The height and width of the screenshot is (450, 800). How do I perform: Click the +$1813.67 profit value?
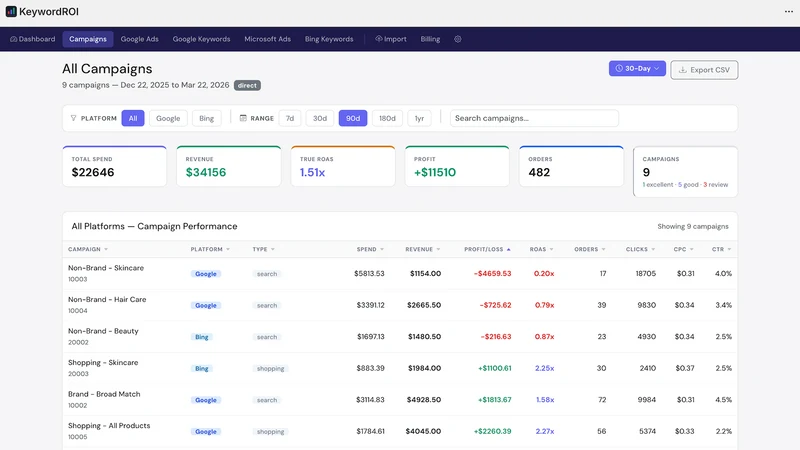click(494, 401)
